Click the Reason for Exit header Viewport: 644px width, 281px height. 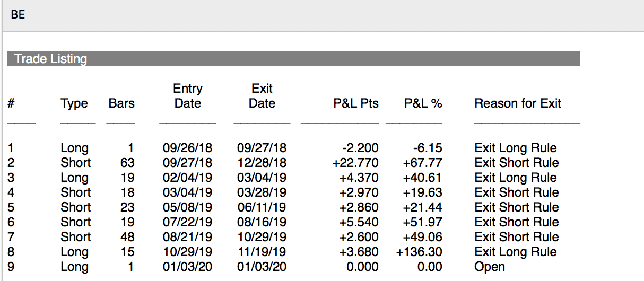[x=517, y=103]
